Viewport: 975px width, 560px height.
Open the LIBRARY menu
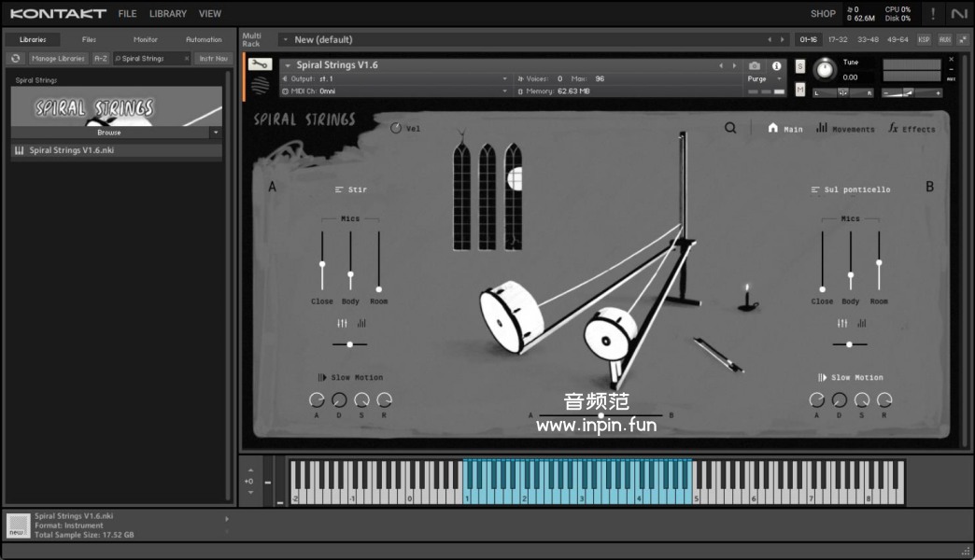(x=168, y=14)
